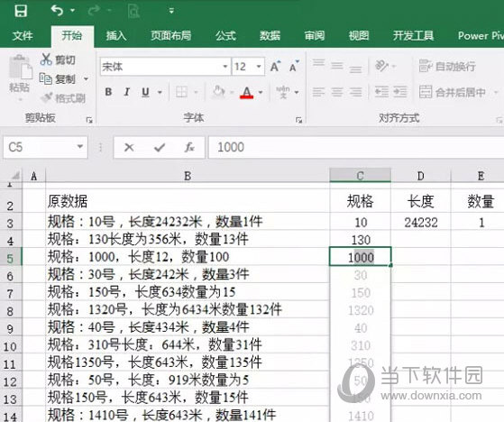Click the 粘贴 paste clipboard icon
504x422 pixels.
[20, 67]
